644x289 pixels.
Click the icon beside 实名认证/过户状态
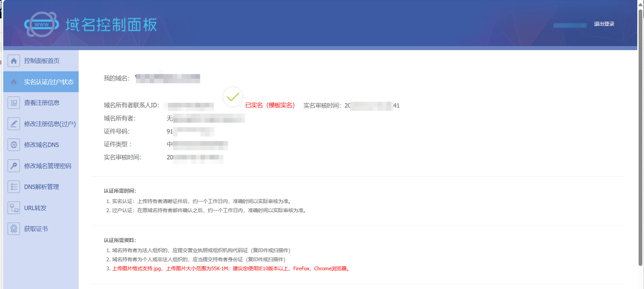coord(14,82)
